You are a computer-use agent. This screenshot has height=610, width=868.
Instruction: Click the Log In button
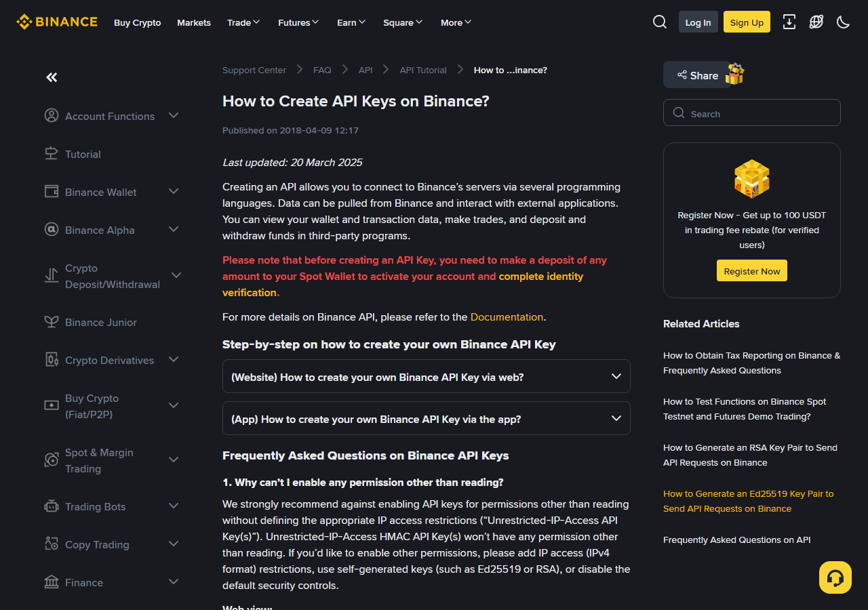[x=698, y=22]
